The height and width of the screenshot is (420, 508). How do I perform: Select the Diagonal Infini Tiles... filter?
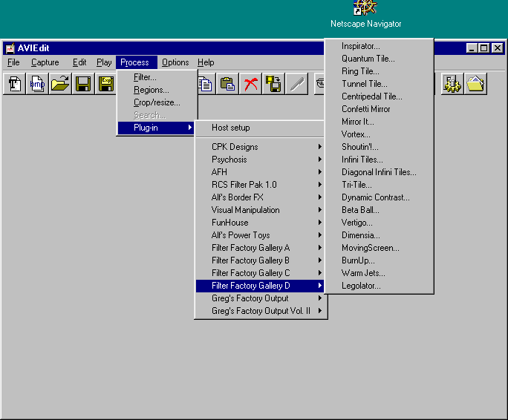(x=379, y=172)
